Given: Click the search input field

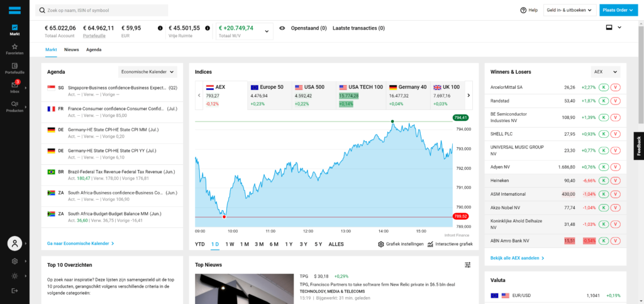Looking at the screenshot, I should [102, 10].
